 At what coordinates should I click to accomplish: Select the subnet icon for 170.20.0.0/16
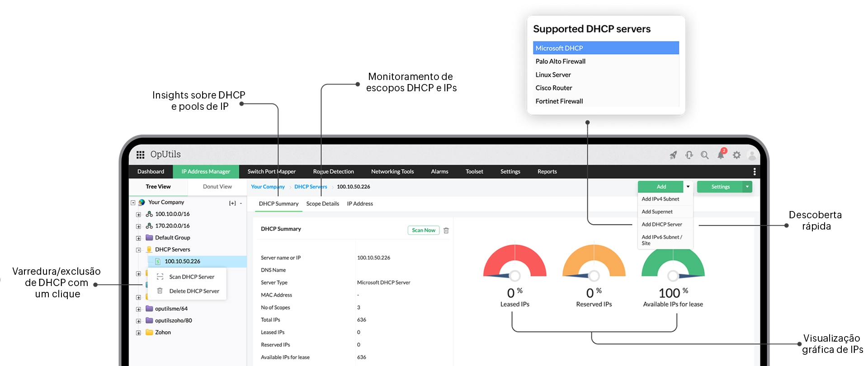click(149, 226)
